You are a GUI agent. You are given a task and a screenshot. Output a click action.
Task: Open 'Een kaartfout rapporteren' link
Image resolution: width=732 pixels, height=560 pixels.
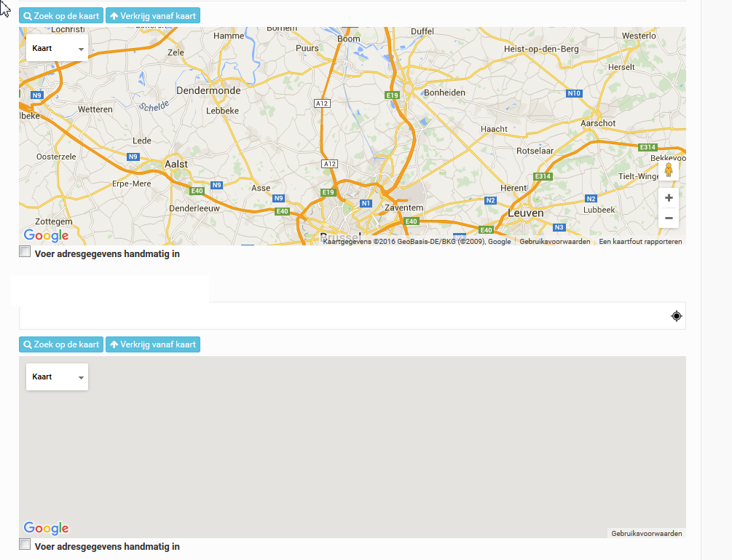640,242
